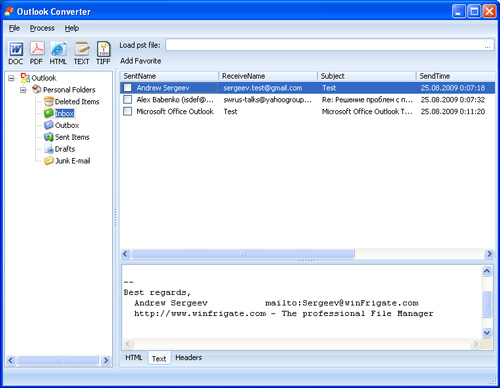Select the swrus-talks@yahoogroup recipient cell
This screenshot has width=500, height=388.
pos(267,100)
